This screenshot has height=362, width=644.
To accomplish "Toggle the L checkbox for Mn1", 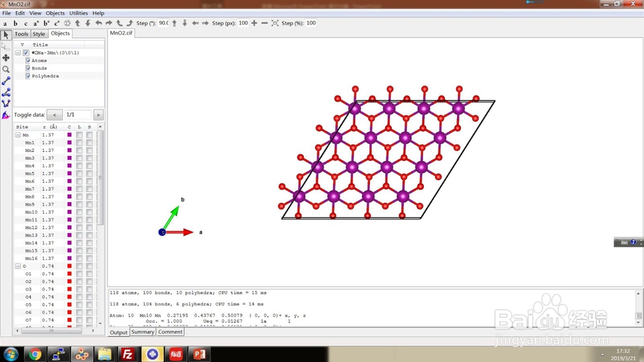I will coord(79,142).
